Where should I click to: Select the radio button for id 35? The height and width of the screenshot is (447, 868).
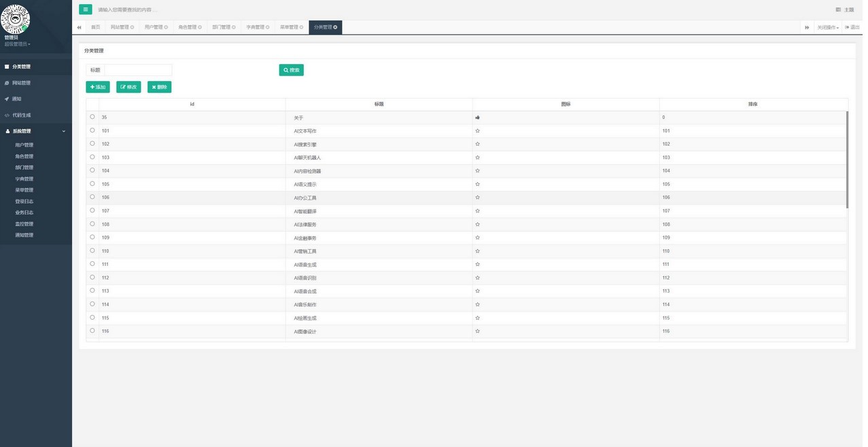[92, 117]
